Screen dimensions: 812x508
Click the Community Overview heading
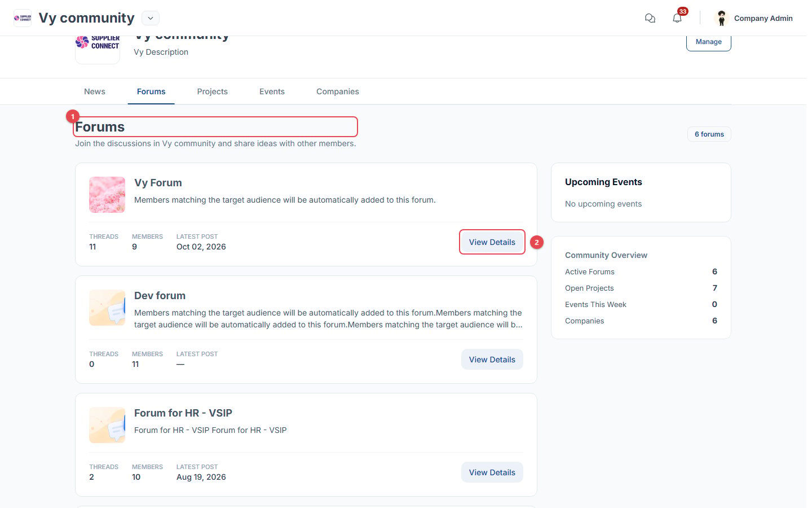coord(606,255)
